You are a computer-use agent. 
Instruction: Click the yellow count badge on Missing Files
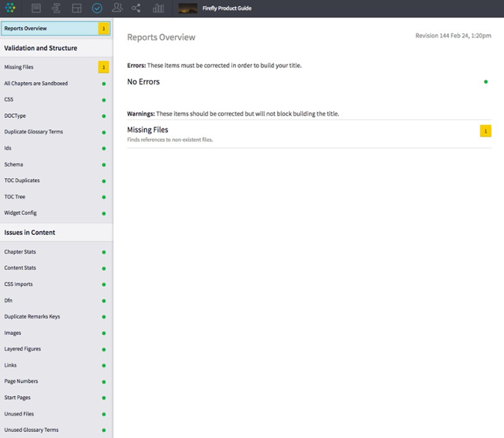[103, 67]
